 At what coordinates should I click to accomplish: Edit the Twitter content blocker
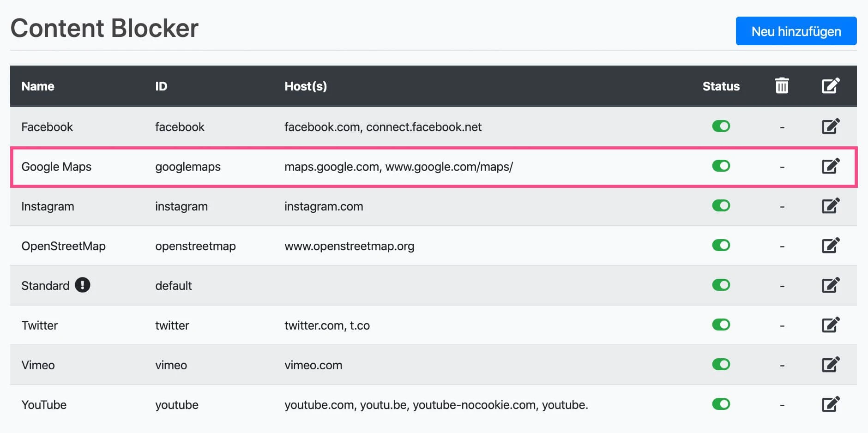coord(831,325)
